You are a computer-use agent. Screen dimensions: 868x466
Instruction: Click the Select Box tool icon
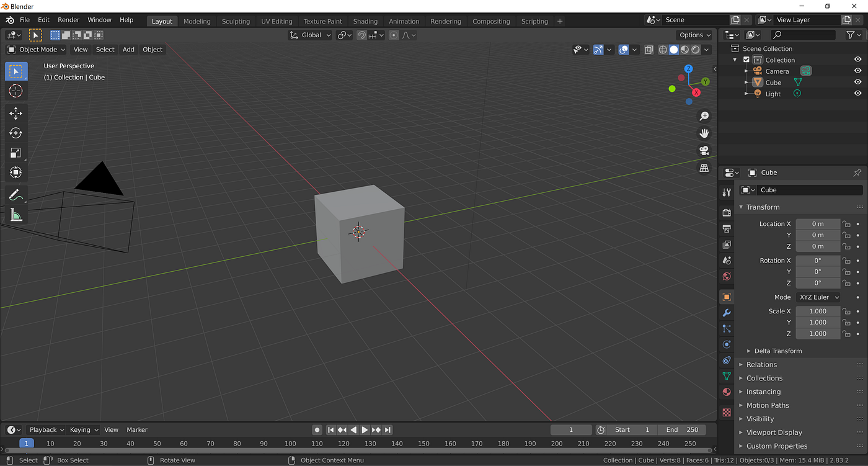[x=16, y=71]
